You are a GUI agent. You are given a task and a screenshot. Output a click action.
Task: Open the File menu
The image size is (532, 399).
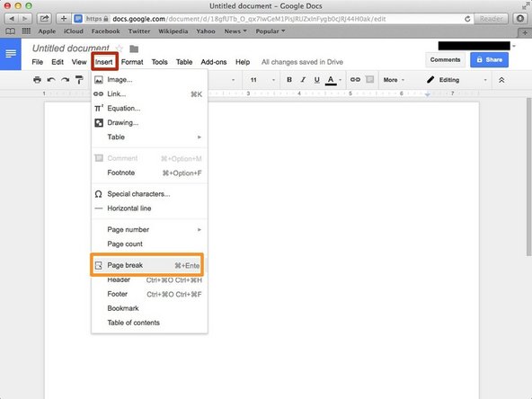(x=38, y=62)
